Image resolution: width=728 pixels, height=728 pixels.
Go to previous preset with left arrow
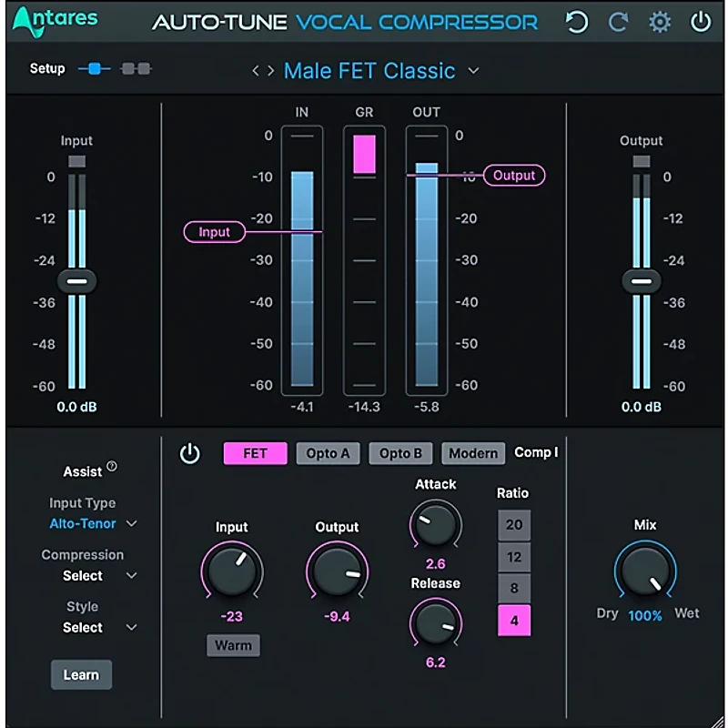pos(256,71)
